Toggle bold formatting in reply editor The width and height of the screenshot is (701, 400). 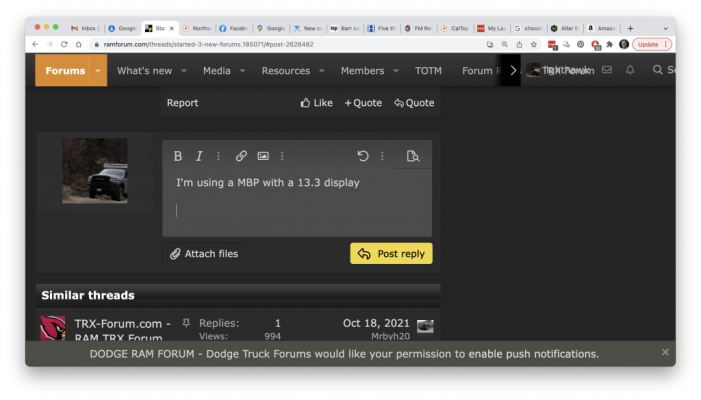click(x=177, y=156)
